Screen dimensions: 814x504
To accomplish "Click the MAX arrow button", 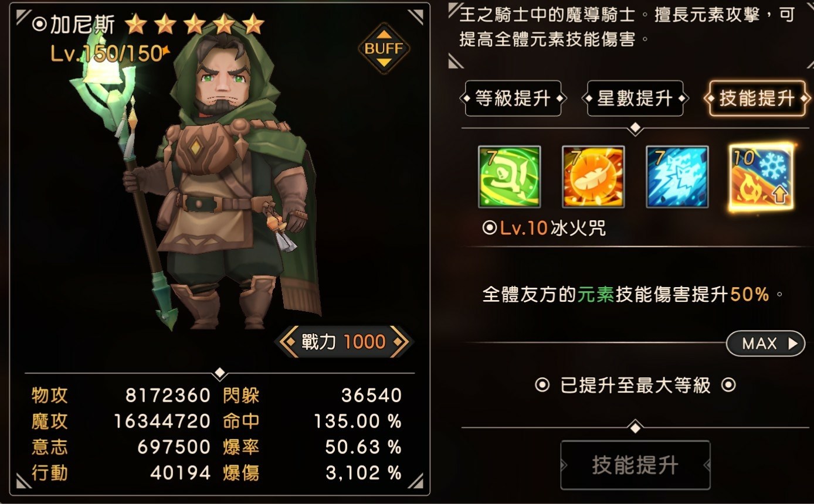I will (x=765, y=343).
